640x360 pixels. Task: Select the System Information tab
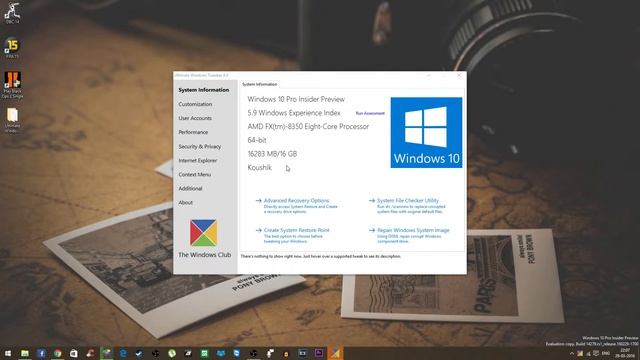click(x=260, y=84)
